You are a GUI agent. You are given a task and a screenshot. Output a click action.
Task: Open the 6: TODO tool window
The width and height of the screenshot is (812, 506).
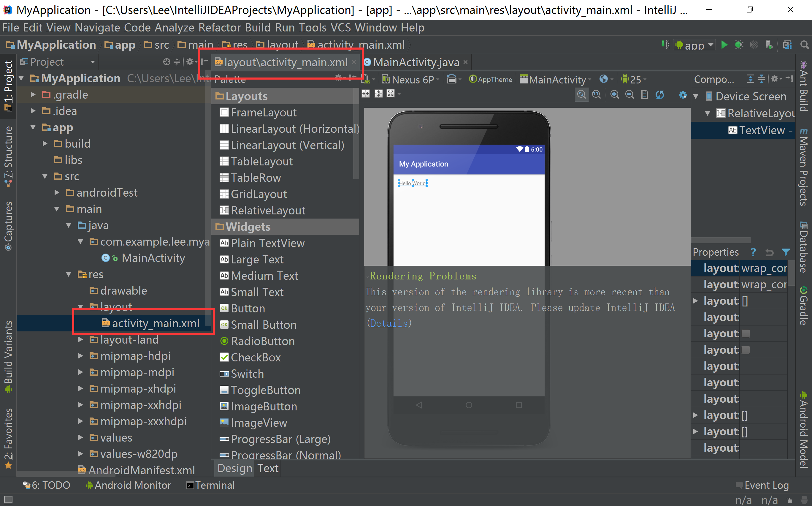(x=47, y=485)
